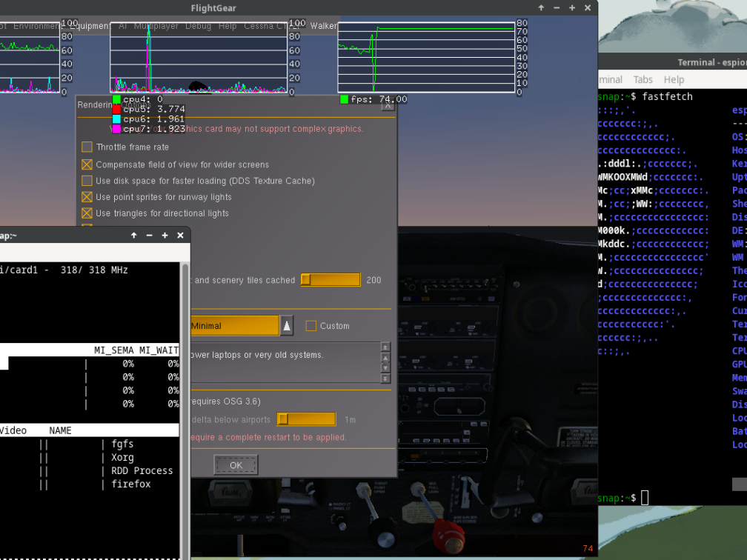Click the scroll-up arrow beside the quality description

coord(385,357)
